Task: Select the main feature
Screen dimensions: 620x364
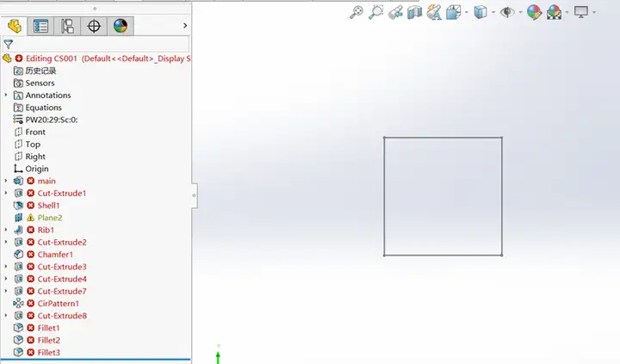Action: tap(46, 181)
